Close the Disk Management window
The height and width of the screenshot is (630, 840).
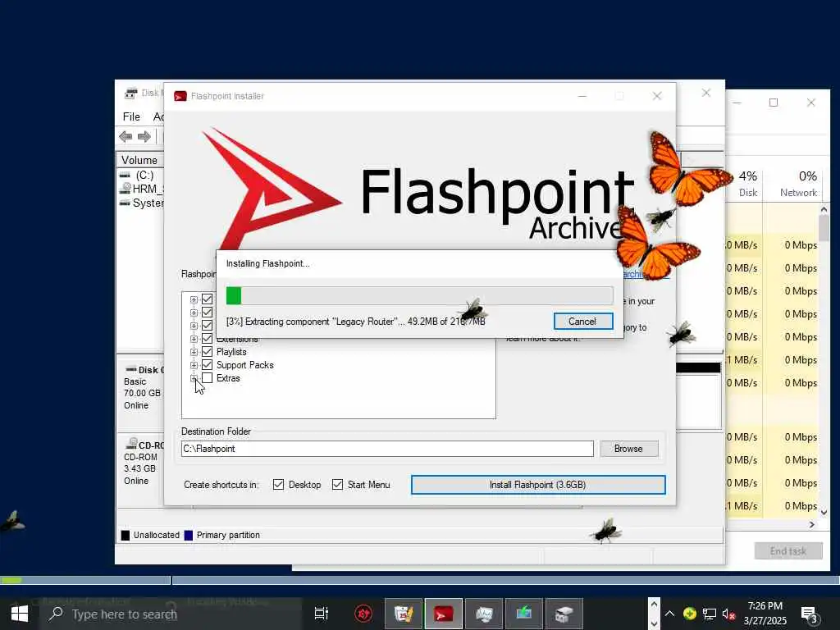pos(706,93)
